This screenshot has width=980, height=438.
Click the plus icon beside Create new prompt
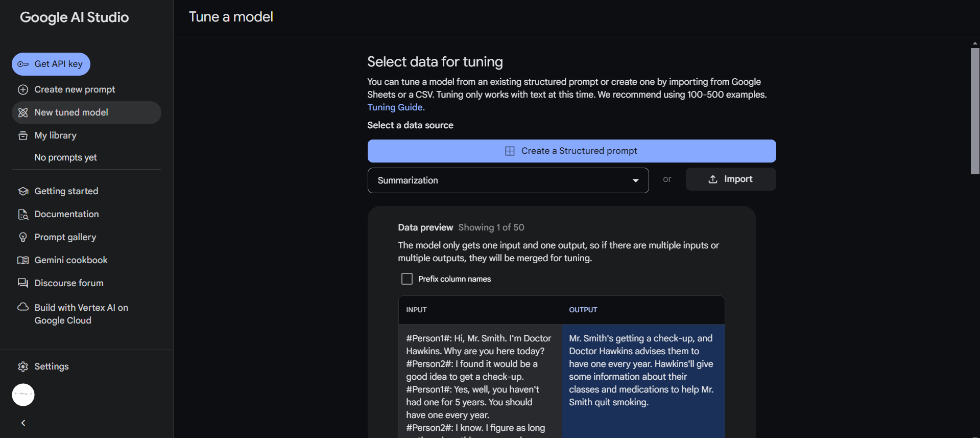pos(23,89)
